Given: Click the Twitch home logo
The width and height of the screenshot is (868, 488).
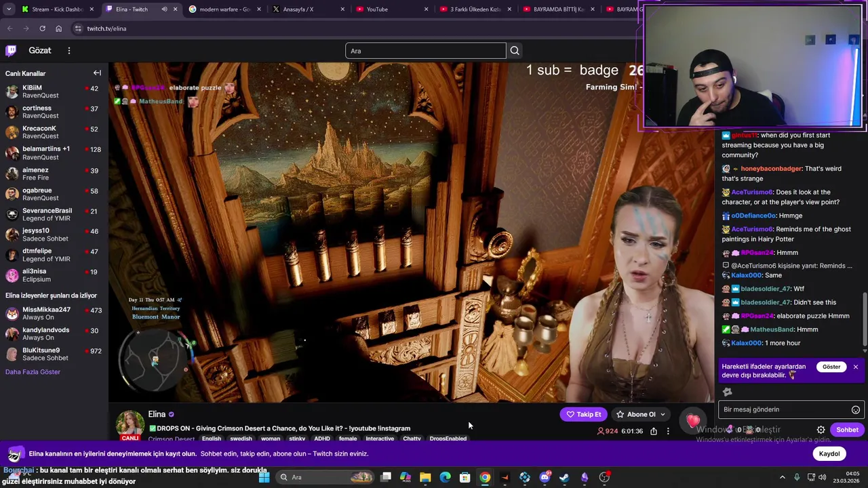Looking at the screenshot, I should click(x=11, y=50).
